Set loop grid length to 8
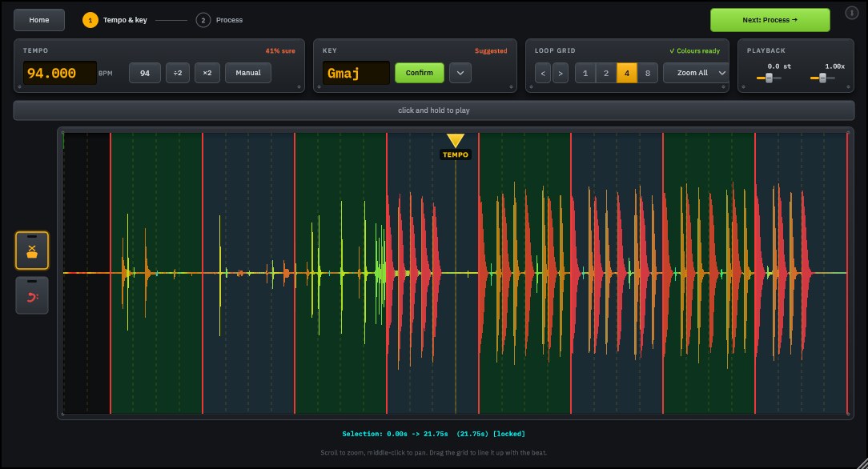The image size is (868, 469). pos(648,73)
